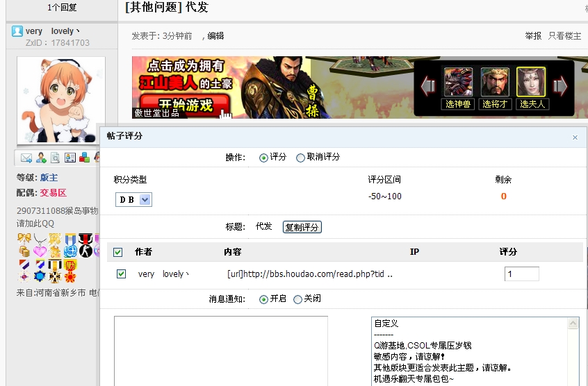Click the user icon beside very lovely
Screen dimensions: 588x386
coord(17,31)
